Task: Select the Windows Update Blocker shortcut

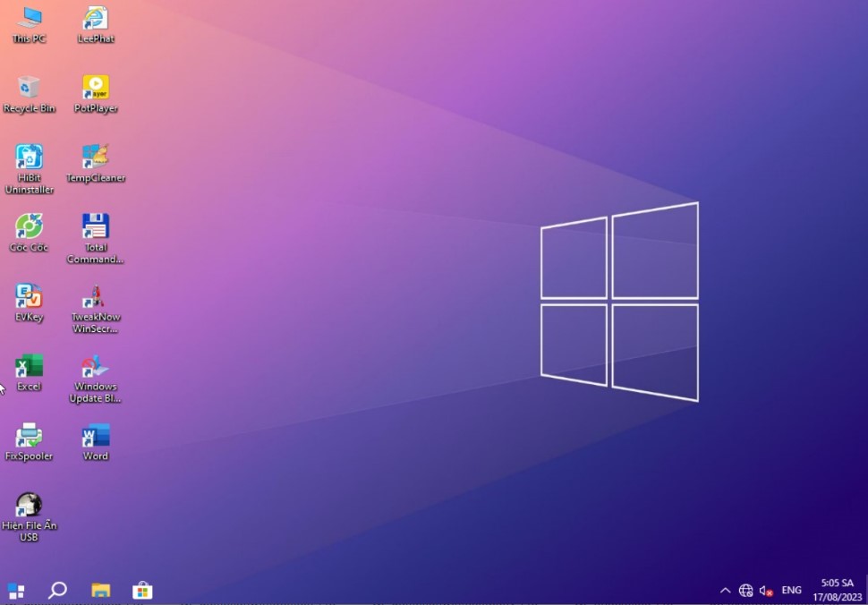Action: click(x=95, y=379)
